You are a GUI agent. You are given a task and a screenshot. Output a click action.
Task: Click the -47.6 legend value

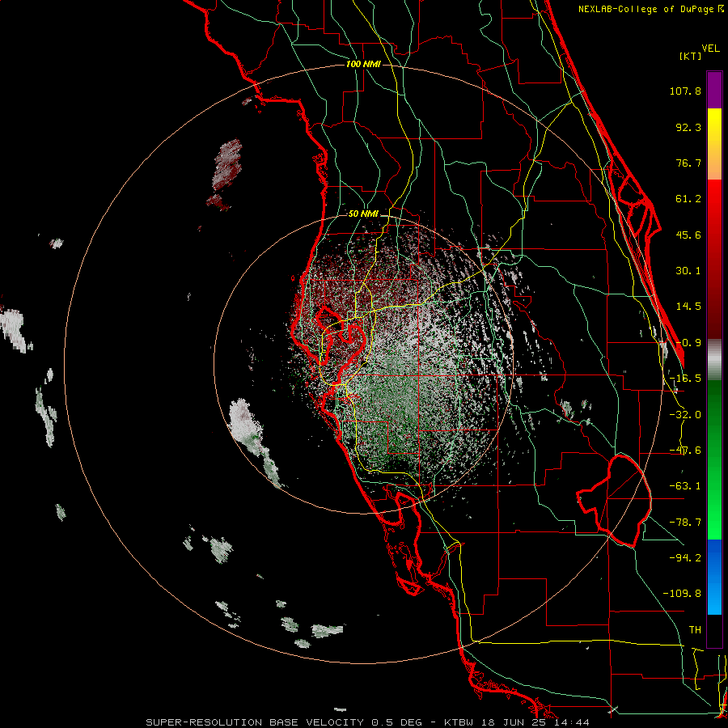point(685,451)
